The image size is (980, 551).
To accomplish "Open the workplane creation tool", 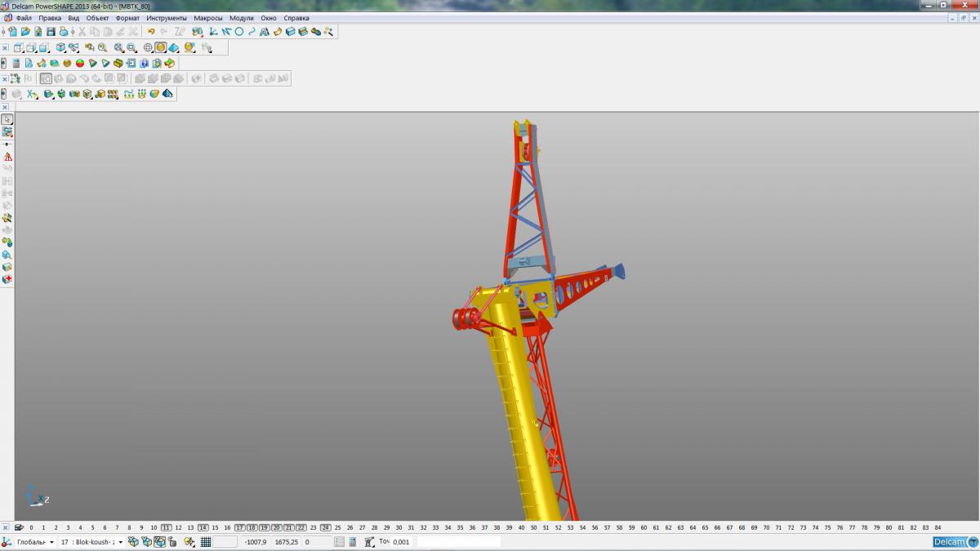I will click(212, 31).
